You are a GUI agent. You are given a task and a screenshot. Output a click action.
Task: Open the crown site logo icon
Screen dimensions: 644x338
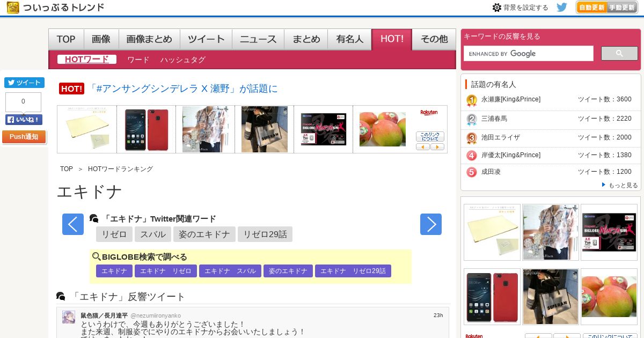click(x=13, y=8)
